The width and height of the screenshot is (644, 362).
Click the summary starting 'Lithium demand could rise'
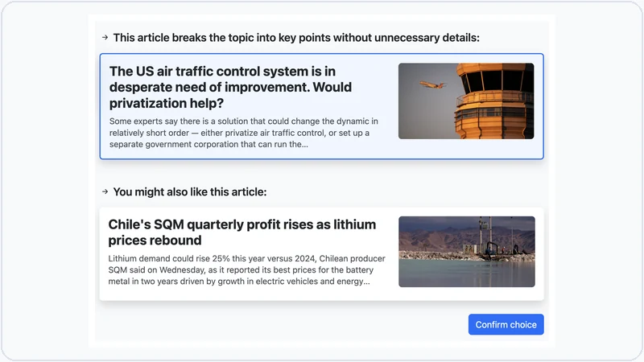[x=246, y=269]
